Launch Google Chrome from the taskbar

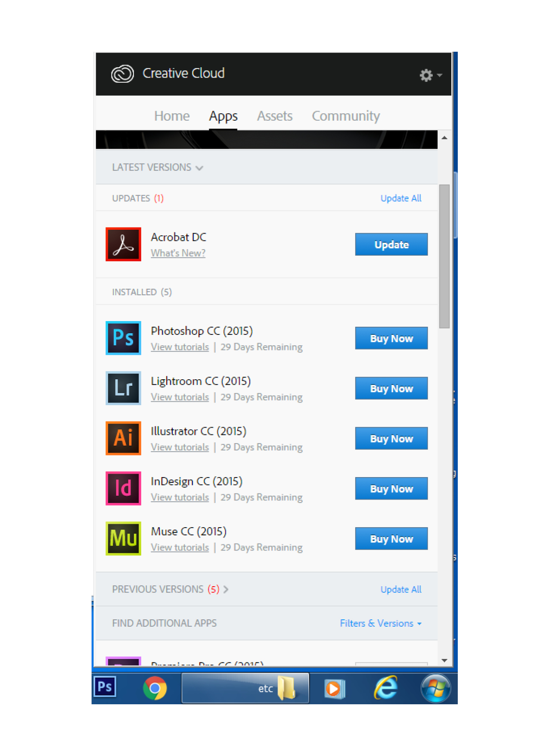[155, 688]
